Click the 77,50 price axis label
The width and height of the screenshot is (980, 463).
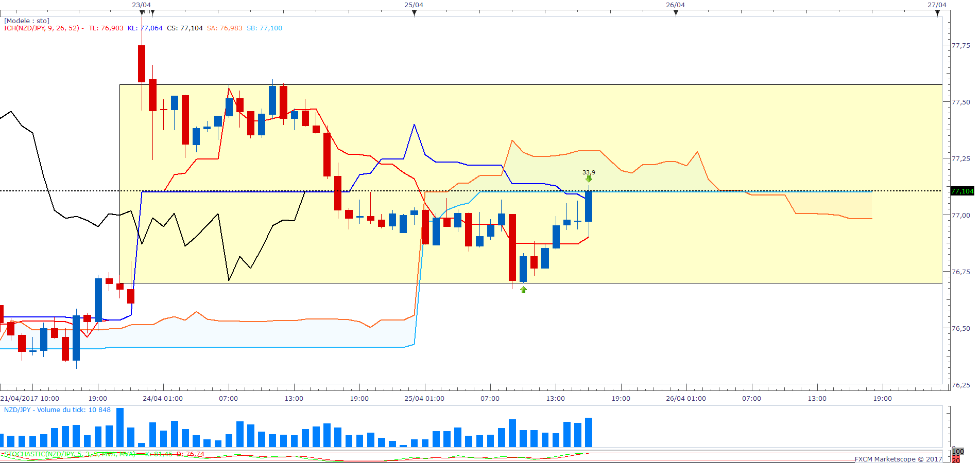point(960,102)
